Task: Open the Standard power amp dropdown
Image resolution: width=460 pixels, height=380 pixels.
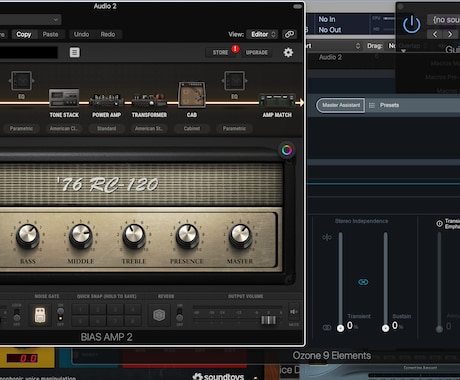Action: (106, 129)
